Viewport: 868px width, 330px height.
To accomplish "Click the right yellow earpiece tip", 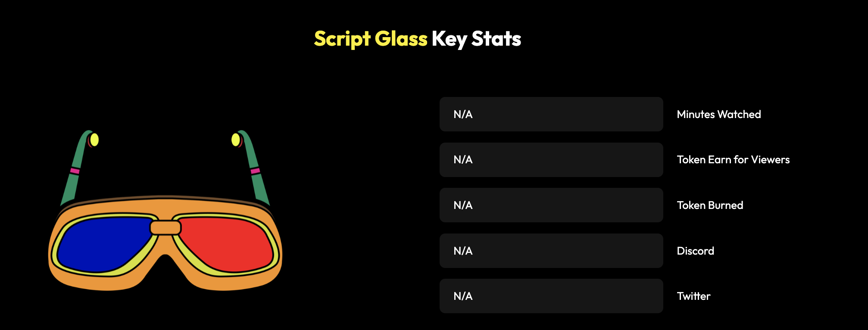I will point(236,140).
